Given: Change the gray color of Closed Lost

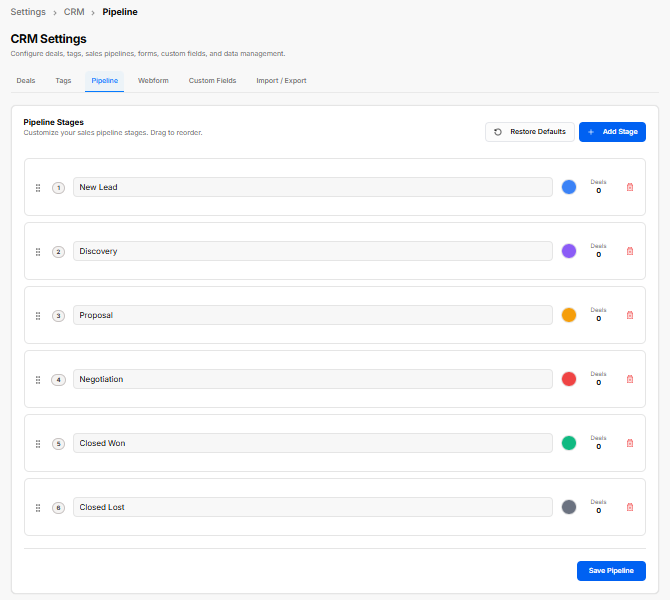Looking at the screenshot, I should 569,507.
